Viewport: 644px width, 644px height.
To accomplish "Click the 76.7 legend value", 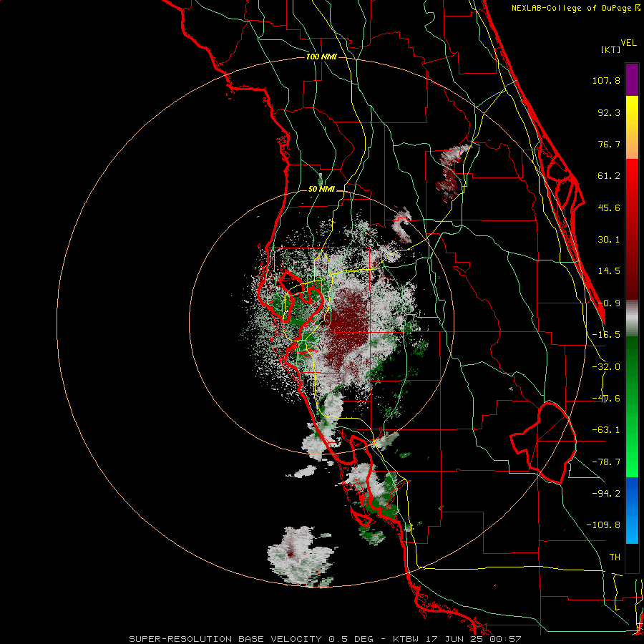I will pyautogui.click(x=609, y=144).
